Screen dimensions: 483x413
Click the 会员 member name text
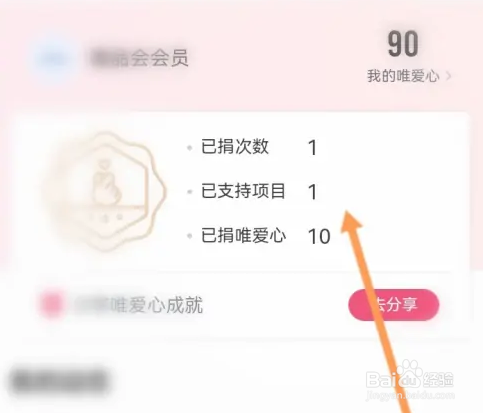[x=140, y=58]
